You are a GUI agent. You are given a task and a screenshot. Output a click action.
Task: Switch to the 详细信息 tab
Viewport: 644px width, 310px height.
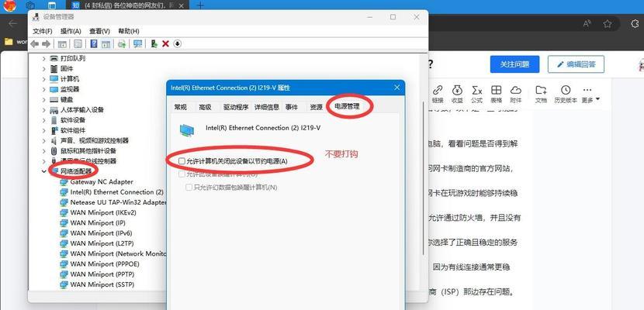coord(266,107)
